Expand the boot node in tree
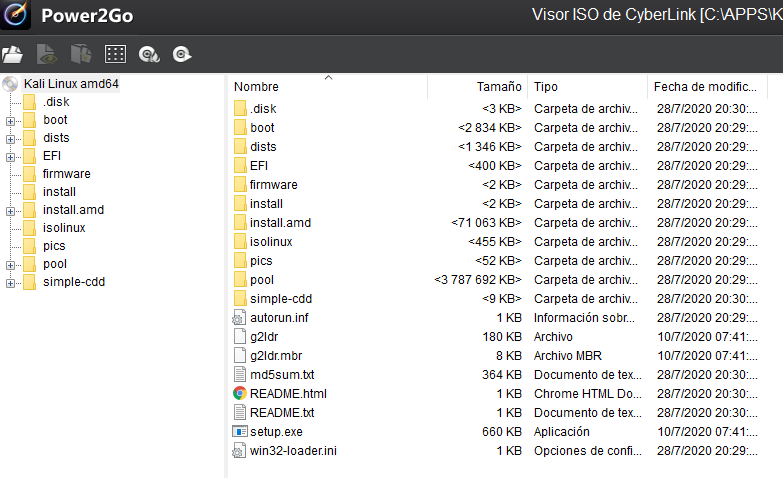This screenshot has height=478, width=783. tap(10, 121)
